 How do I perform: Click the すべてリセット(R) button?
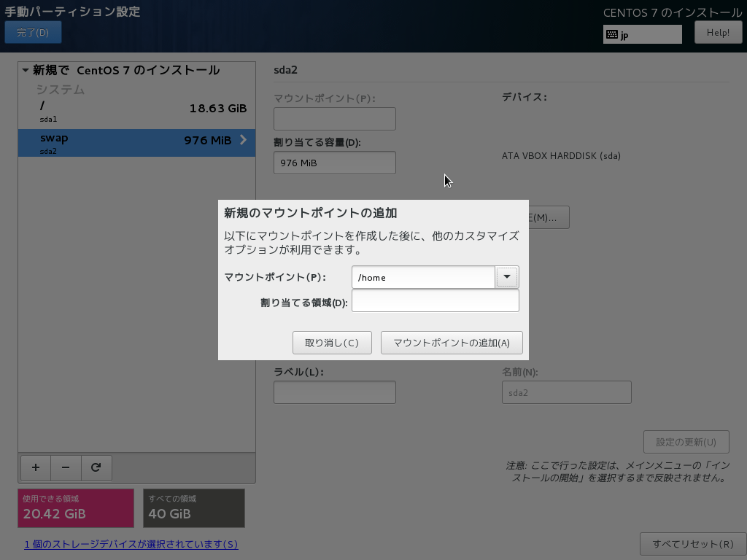click(692, 543)
